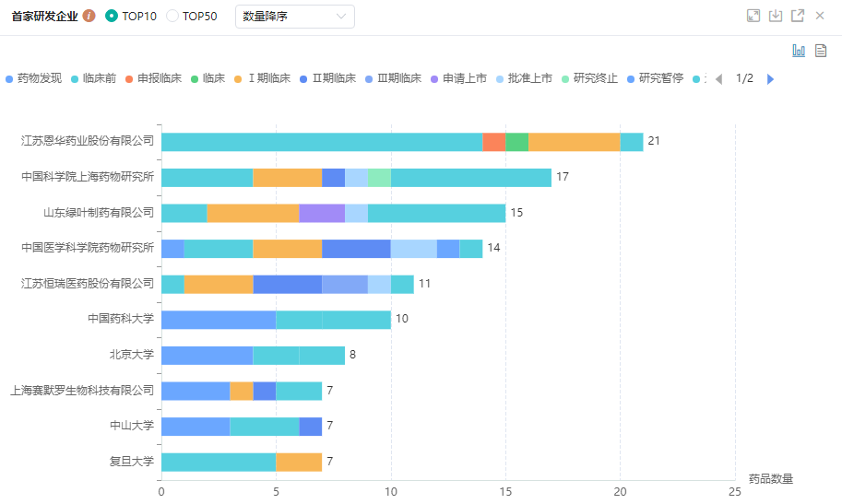Expand chart to fullscreen icon
Viewport: 842px width, 504px height.
(x=753, y=16)
